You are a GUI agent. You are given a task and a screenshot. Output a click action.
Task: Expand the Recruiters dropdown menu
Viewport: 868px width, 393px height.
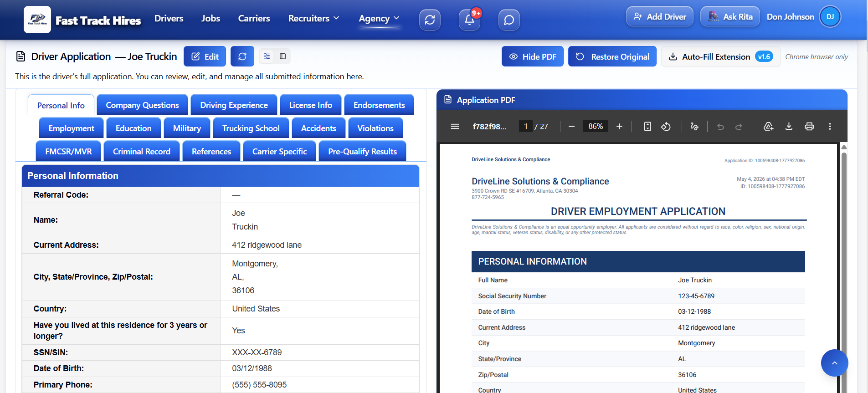pos(313,18)
